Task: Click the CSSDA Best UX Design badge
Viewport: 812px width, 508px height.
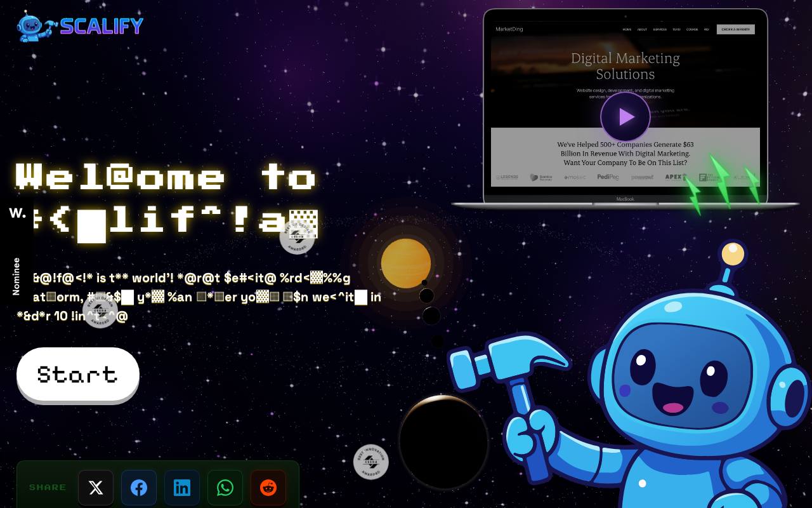Action: pos(298,237)
